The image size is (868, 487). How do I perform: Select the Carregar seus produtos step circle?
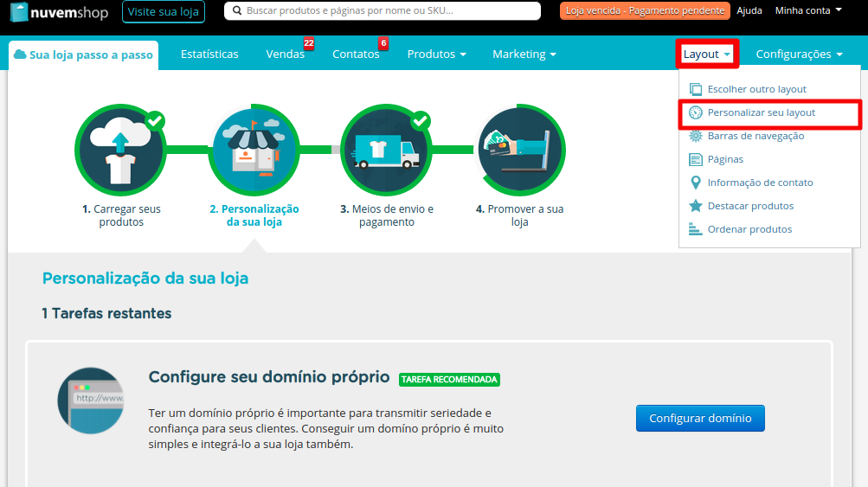point(120,150)
